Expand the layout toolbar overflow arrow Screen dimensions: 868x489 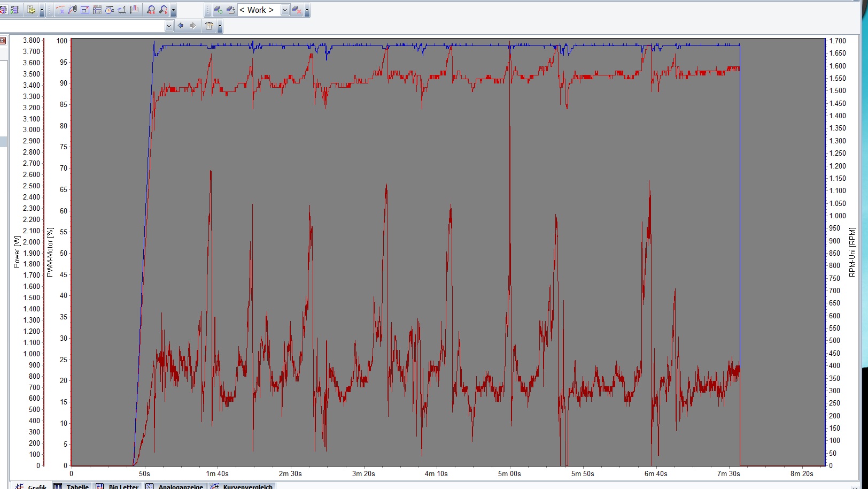307,10
